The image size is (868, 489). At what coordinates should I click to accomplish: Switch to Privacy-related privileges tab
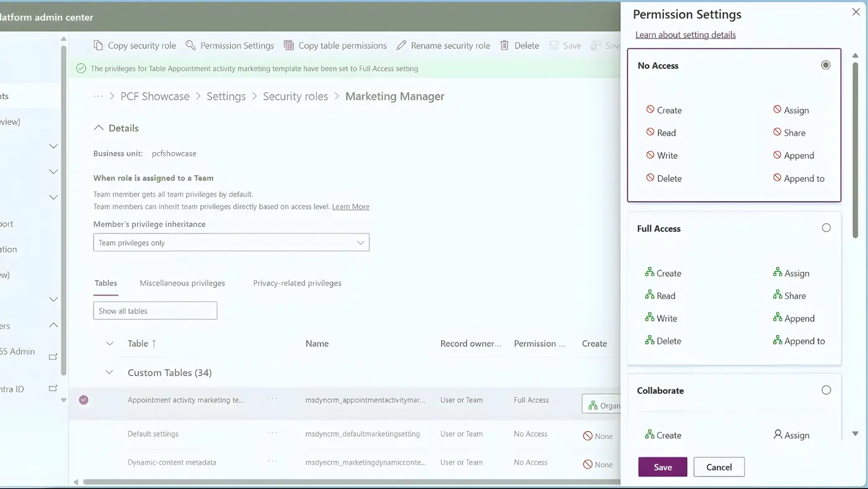(297, 283)
